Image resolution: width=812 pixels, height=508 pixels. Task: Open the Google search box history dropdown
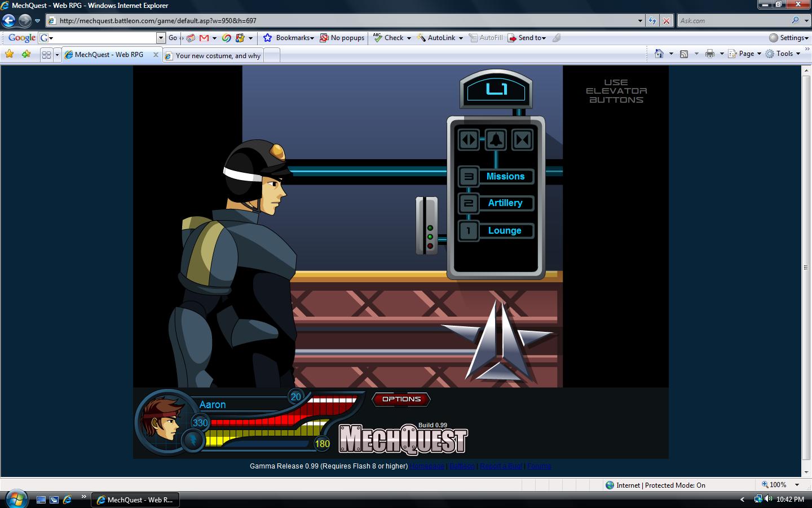[161, 38]
